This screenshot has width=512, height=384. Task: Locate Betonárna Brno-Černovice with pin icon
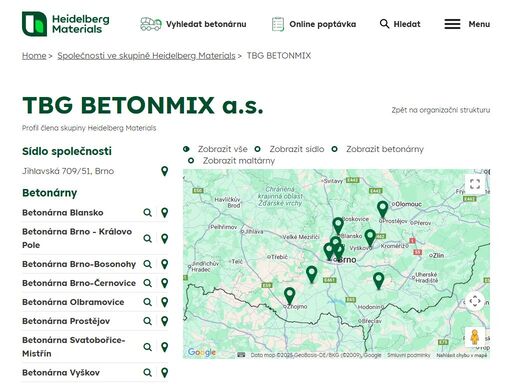click(164, 283)
